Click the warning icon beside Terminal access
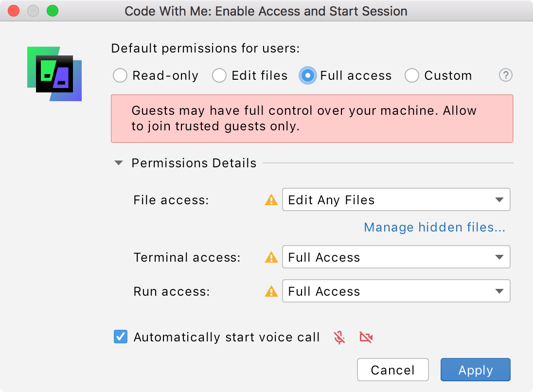This screenshot has height=392, width=533. tap(271, 257)
